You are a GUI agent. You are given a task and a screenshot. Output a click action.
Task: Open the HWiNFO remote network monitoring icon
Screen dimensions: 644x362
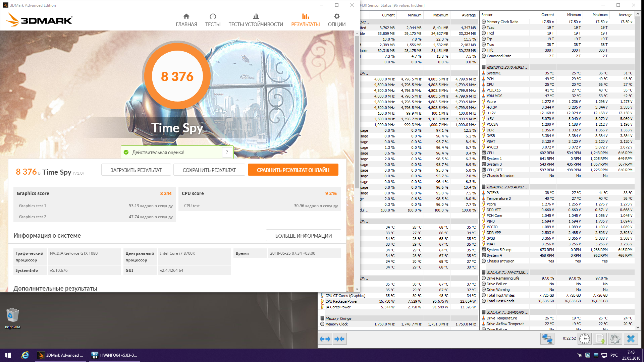[x=547, y=339]
